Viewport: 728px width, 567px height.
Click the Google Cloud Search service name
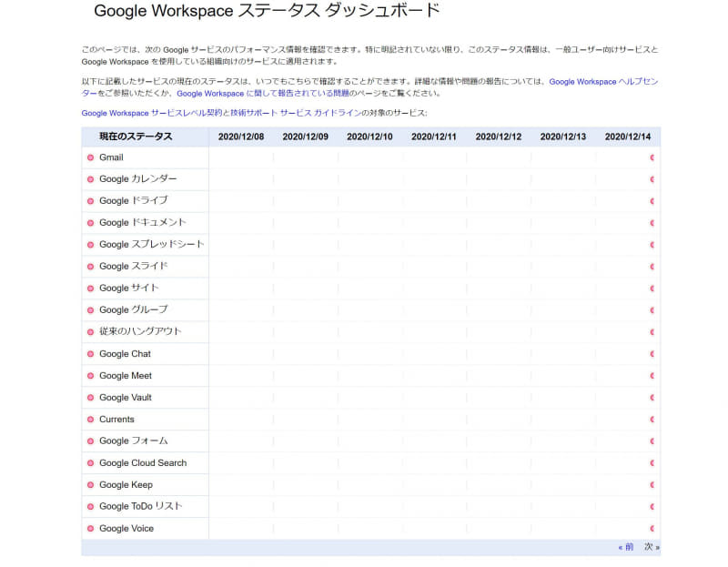(143, 463)
